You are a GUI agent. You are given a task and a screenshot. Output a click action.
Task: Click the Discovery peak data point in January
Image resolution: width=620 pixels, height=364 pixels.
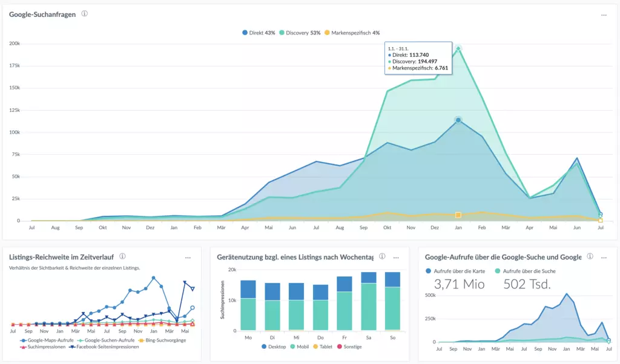pos(458,49)
